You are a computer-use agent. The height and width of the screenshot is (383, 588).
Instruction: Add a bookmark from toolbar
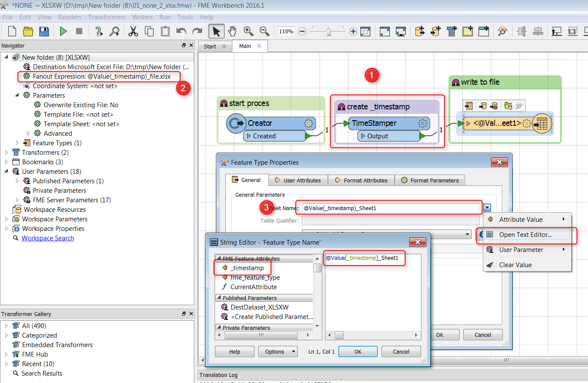coord(484,32)
